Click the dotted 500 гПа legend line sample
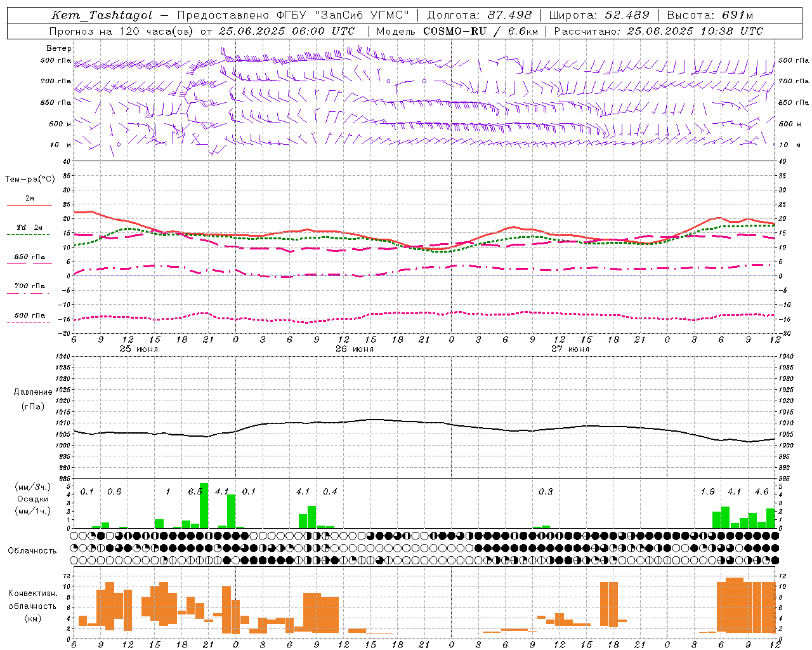This screenshot has width=812, height=650. (x=28, y=323)
